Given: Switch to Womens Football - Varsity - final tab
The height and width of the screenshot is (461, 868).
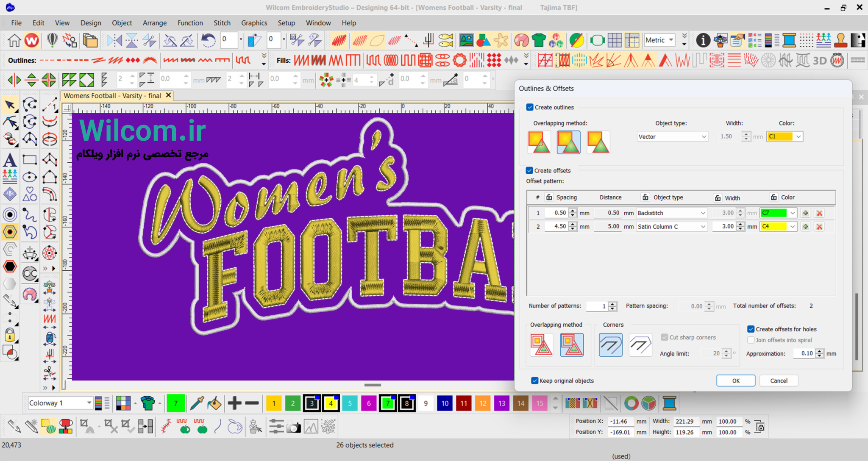Looking at the screenshot, I should pyautogui.click(x=113, y=96).
